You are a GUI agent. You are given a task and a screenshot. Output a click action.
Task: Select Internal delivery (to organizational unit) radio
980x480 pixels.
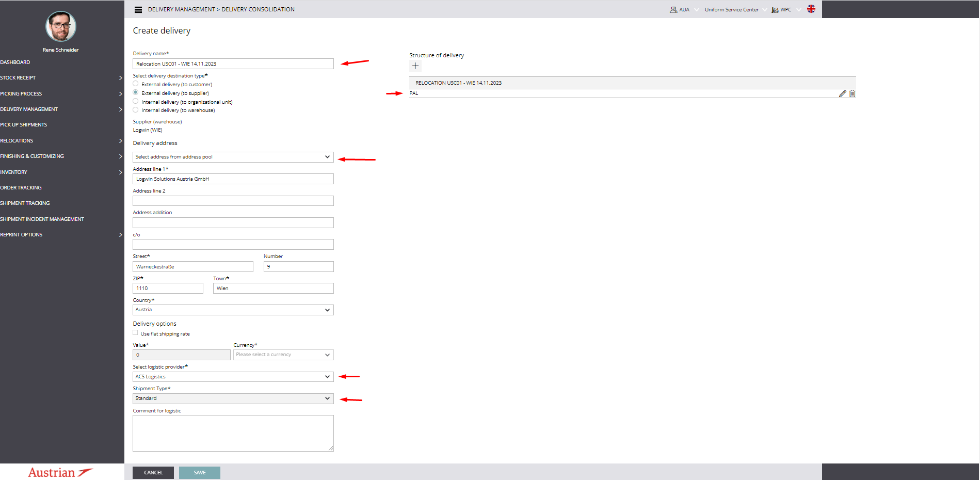click(x=136, y=101)
